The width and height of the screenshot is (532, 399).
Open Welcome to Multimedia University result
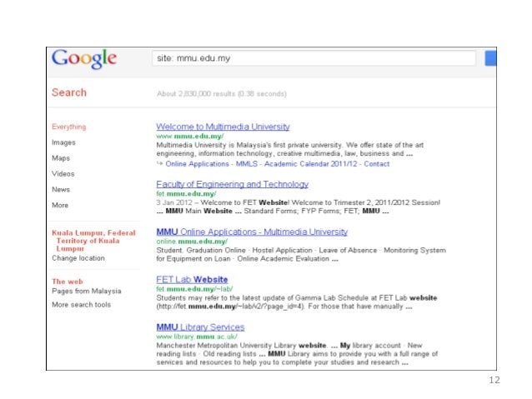point(223,127)
